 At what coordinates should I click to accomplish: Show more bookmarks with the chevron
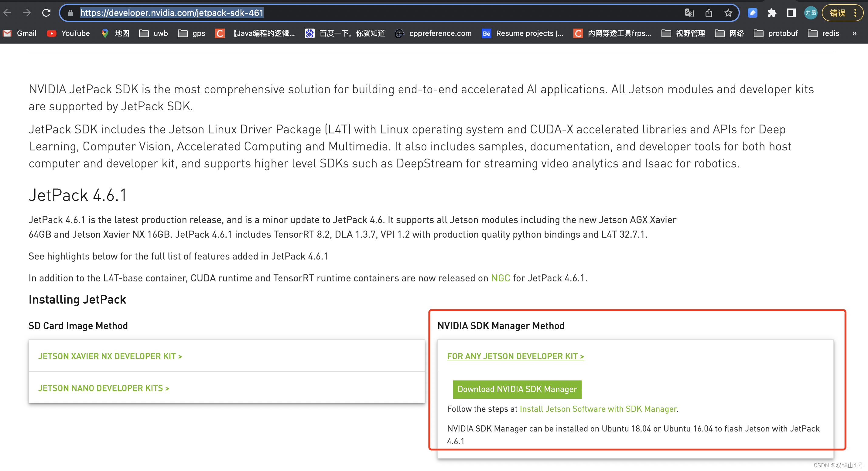coord(855,33)
